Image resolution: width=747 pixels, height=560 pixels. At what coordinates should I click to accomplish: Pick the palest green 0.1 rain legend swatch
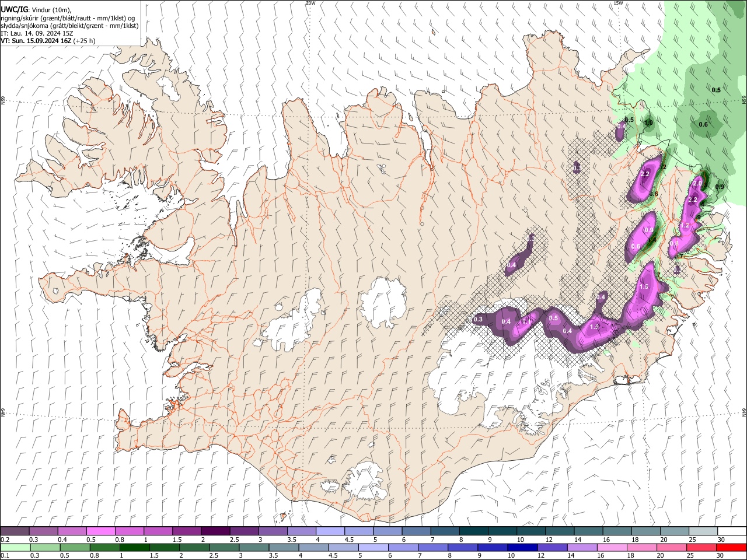[x=15, y=548]
